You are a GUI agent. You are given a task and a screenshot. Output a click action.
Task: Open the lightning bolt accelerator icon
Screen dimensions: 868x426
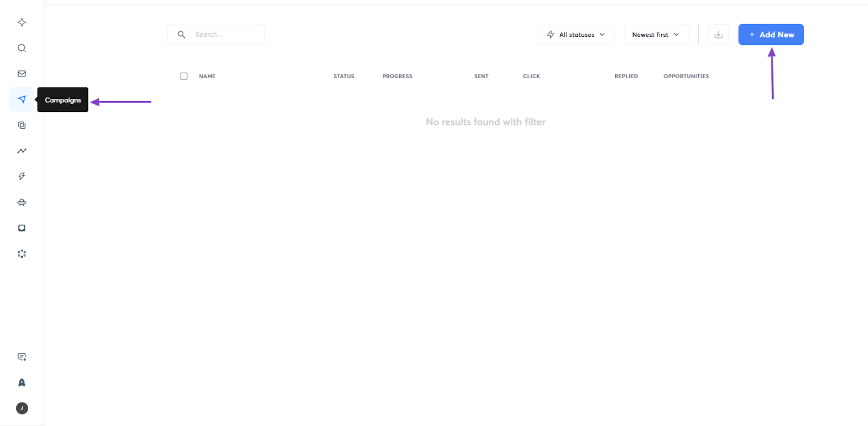pyautogui.click(x=22, y=176)
